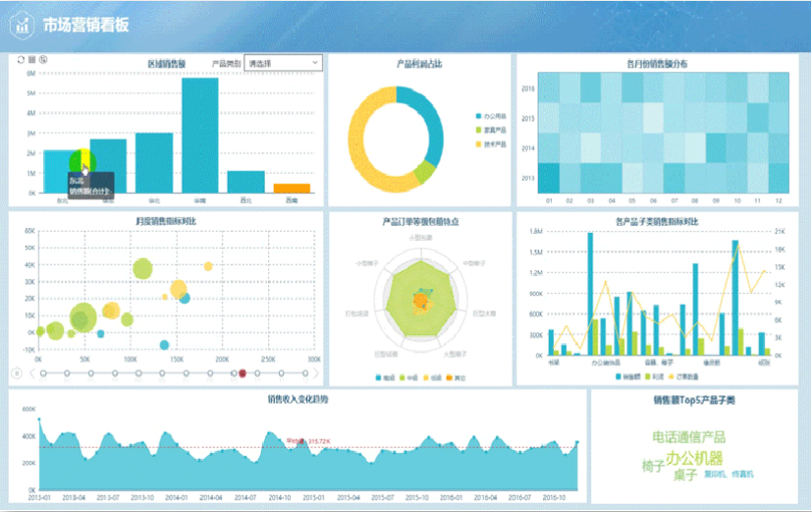Screen dimensions: 812x512
Task: Click the 办公机器 word in the Top5 word cloud
Action: click(x=694, y=458)
